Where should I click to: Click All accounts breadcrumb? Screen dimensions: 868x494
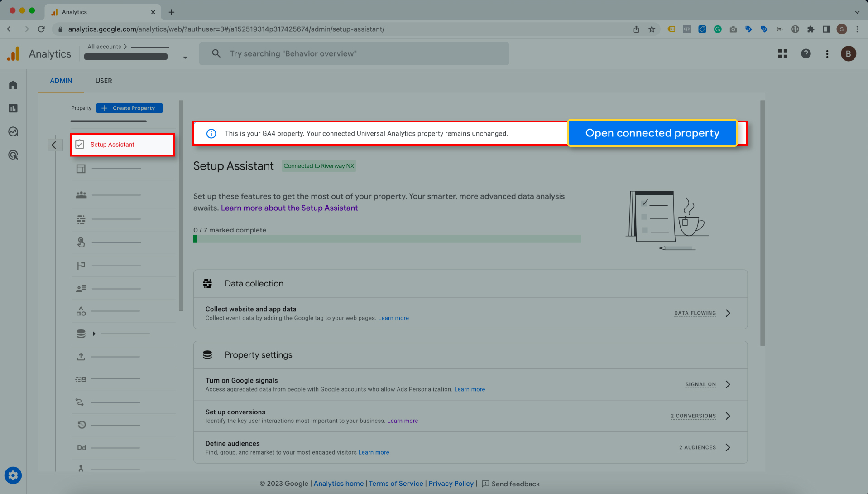click(x=104, y=47)
